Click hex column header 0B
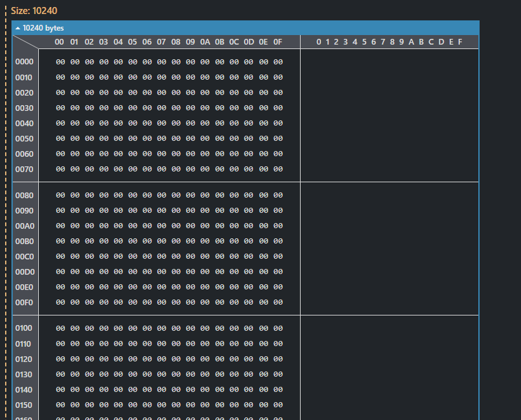 [x=220, y=42]
